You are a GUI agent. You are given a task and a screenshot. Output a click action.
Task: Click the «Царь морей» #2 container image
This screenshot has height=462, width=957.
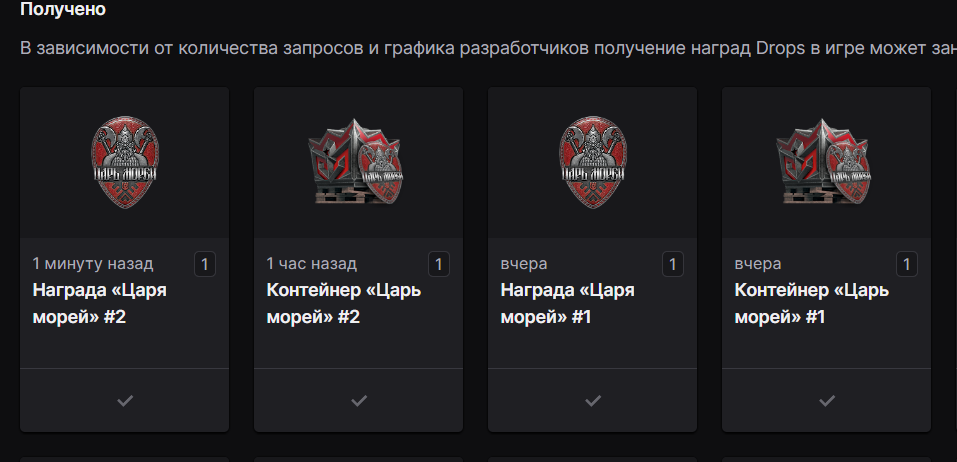[358, 161]
